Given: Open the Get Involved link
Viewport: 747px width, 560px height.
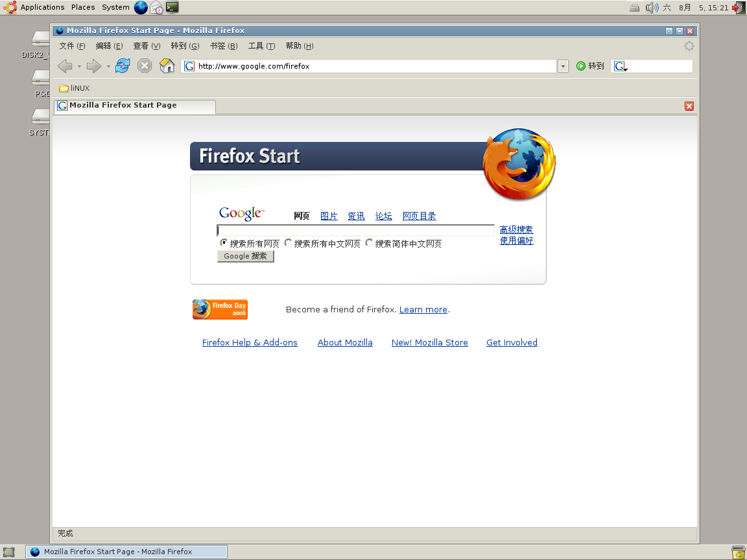Looking at the screenshot, I should click(x=512, y=342).
